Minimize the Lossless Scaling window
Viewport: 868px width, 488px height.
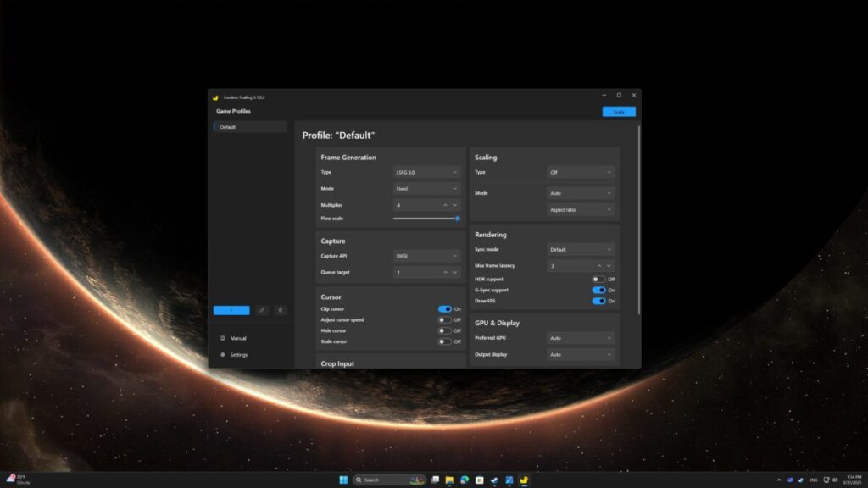point(604,95)
